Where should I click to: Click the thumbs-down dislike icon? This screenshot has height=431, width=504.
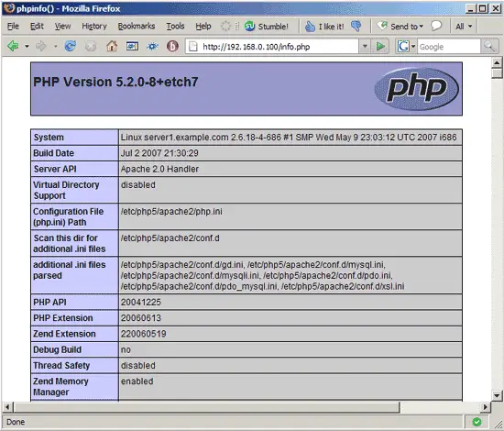(356, 26)
